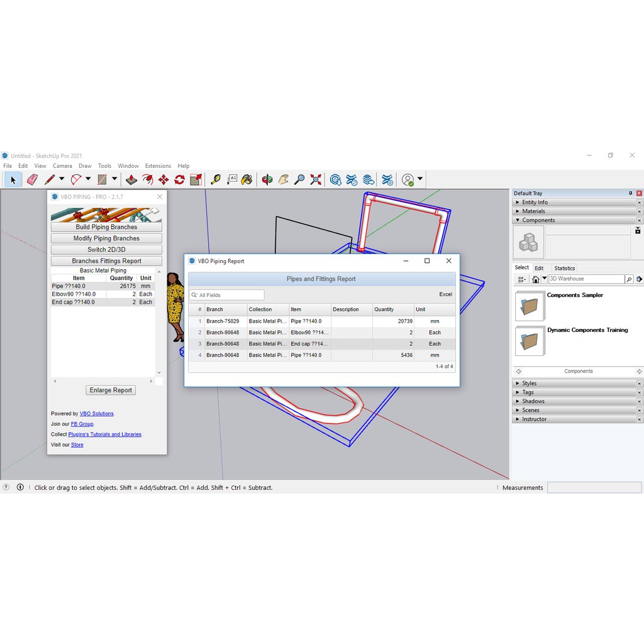Open the Arc tool dropdown arrow

[x=88, y=179]
